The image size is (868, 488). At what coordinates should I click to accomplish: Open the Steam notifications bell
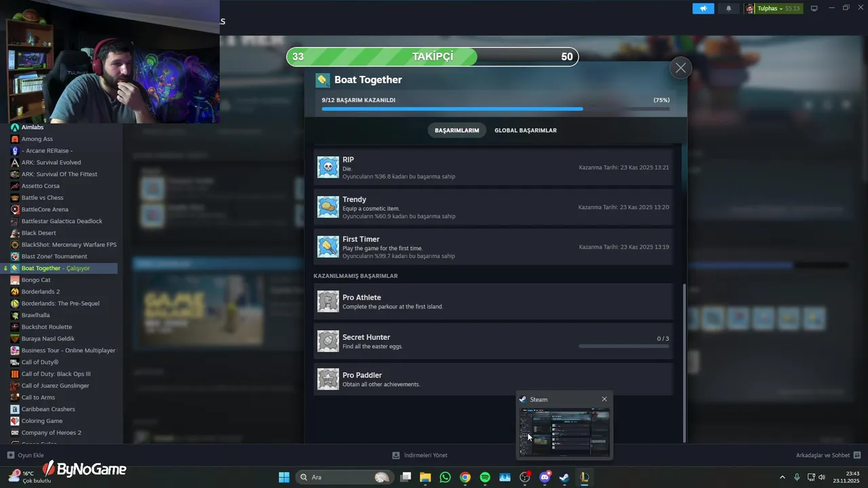coord(729,8)
